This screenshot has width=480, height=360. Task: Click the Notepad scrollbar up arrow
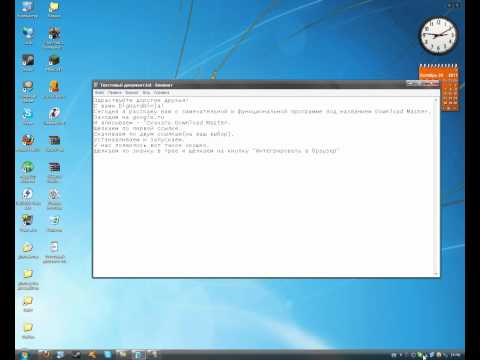click(x=436, y=100)
